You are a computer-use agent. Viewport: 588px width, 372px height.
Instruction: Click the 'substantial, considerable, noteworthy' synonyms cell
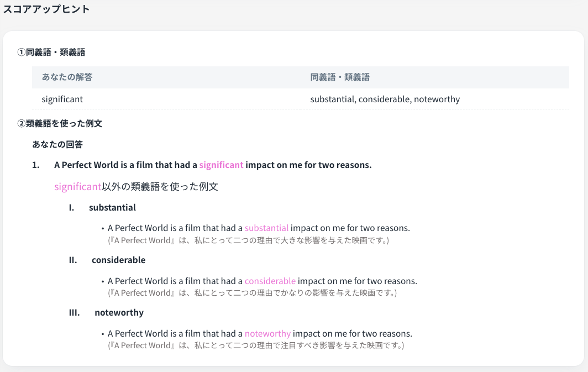[x=385, y=99]
